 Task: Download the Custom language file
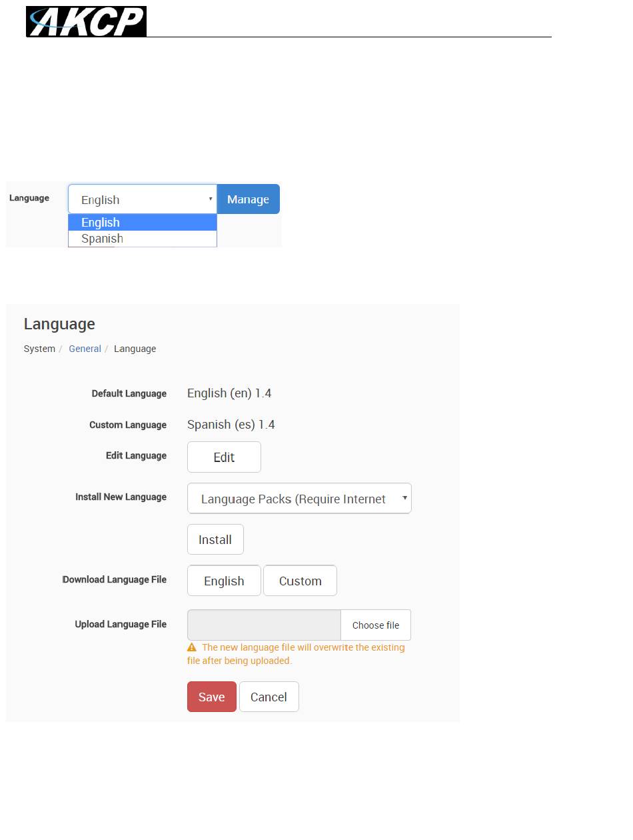(300, 581)
